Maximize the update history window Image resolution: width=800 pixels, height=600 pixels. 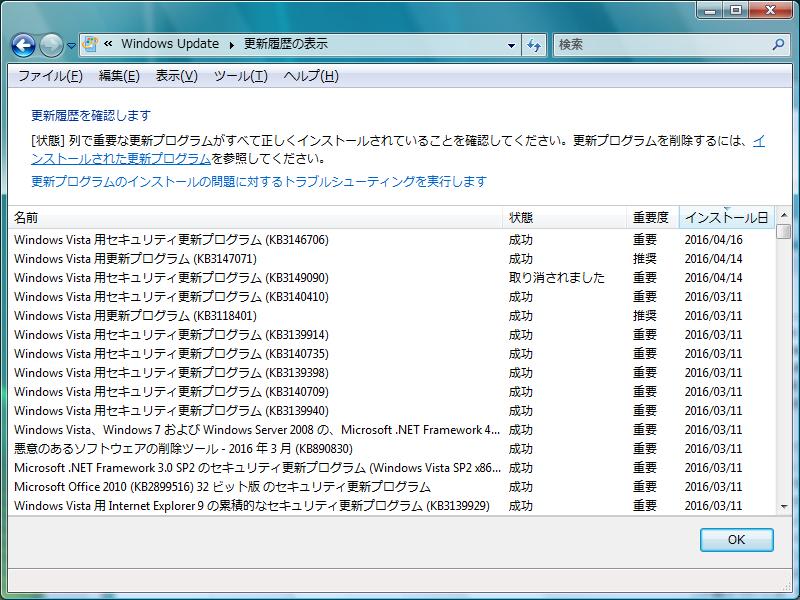[x=736, y=10]
